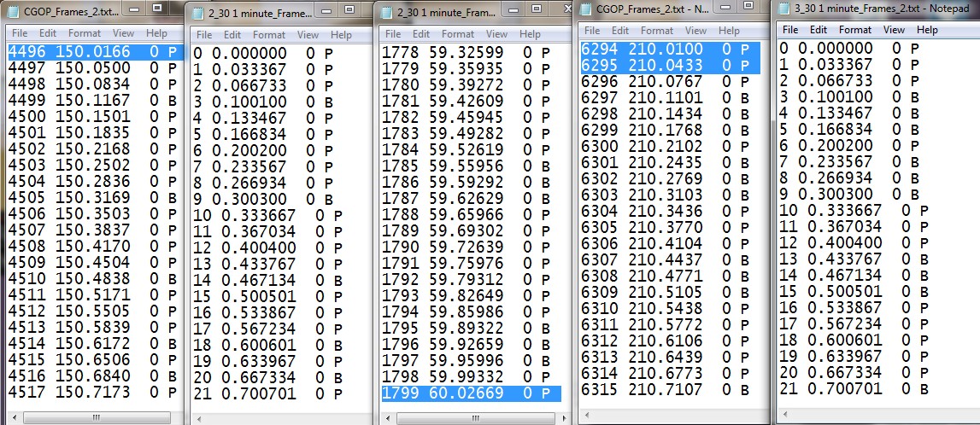The height and width of the screenshot is (425, 980).
Task: Click scrollbar right arrow in window listing frame 1778
Action: [566, 419]
